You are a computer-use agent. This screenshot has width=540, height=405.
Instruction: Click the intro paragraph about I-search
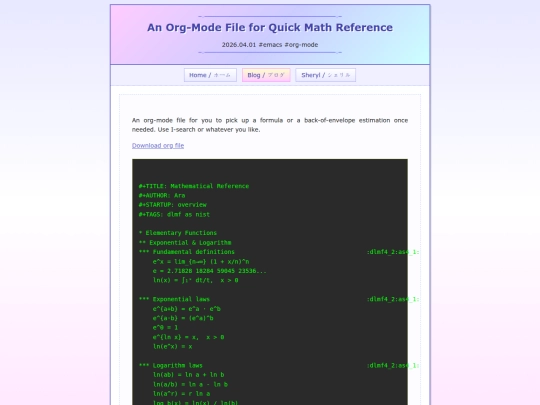pos(270,125)
